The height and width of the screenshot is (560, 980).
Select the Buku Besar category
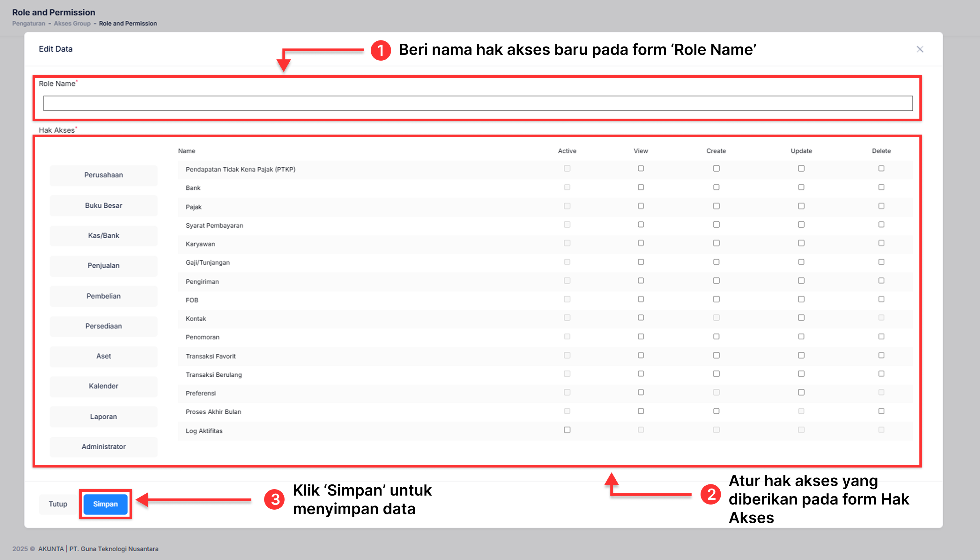point(103,205)
